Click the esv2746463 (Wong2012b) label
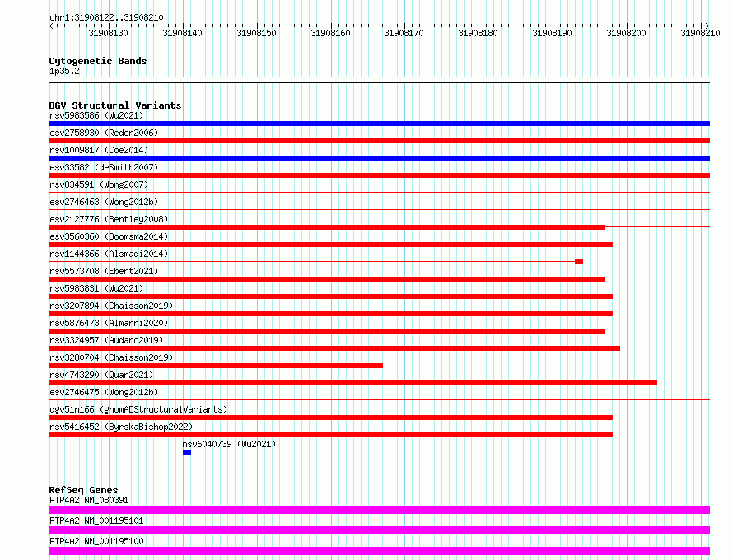Screen dimensions: 733x560 tap(104, 202)
